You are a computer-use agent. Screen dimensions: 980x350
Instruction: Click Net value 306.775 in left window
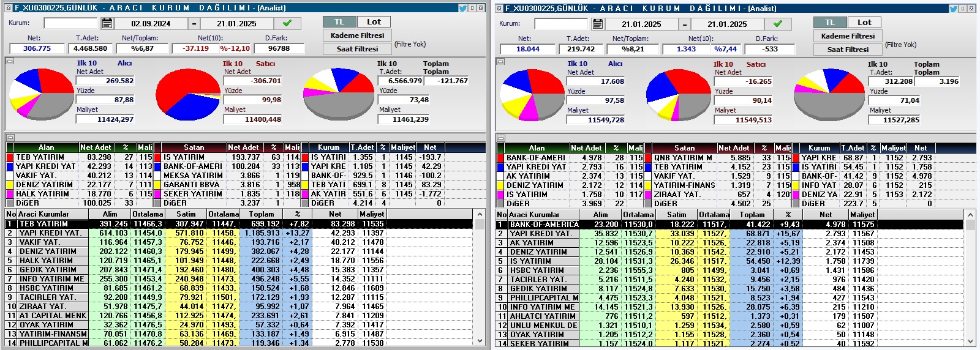[x=37, y=48]
